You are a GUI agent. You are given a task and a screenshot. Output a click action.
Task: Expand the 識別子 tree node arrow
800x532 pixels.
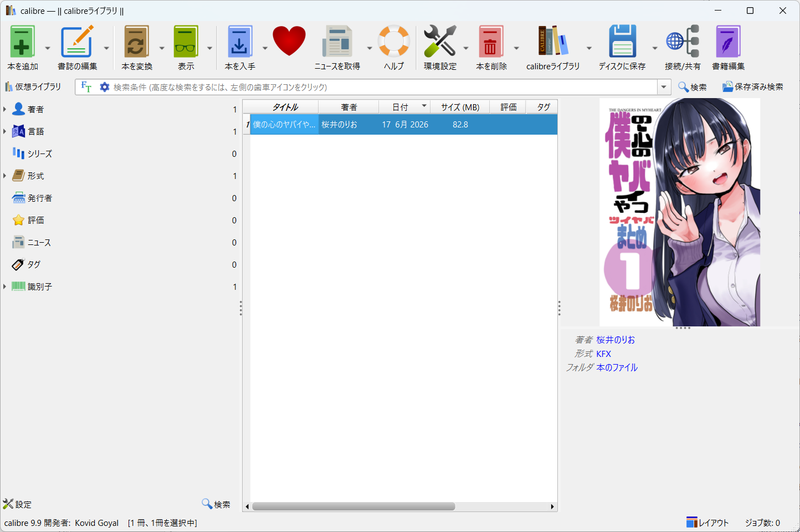point(4,287)
